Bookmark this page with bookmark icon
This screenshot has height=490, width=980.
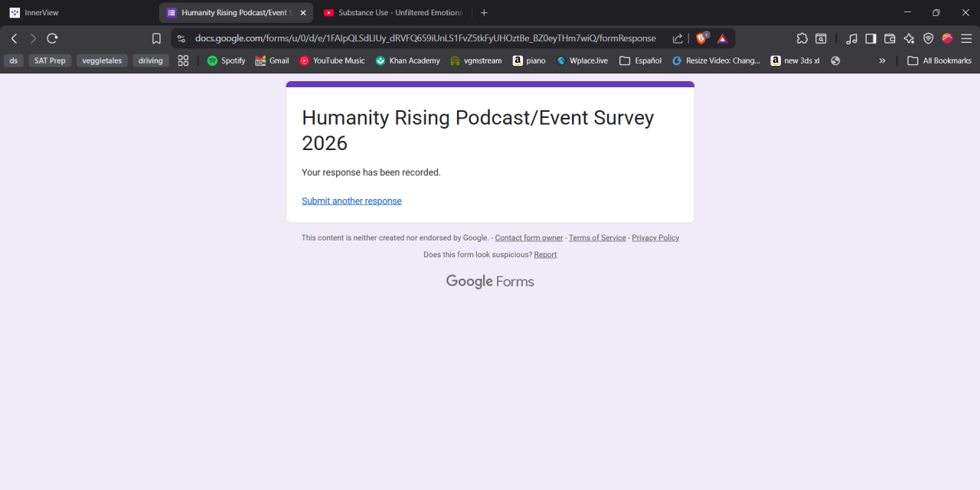coord(156,38)
